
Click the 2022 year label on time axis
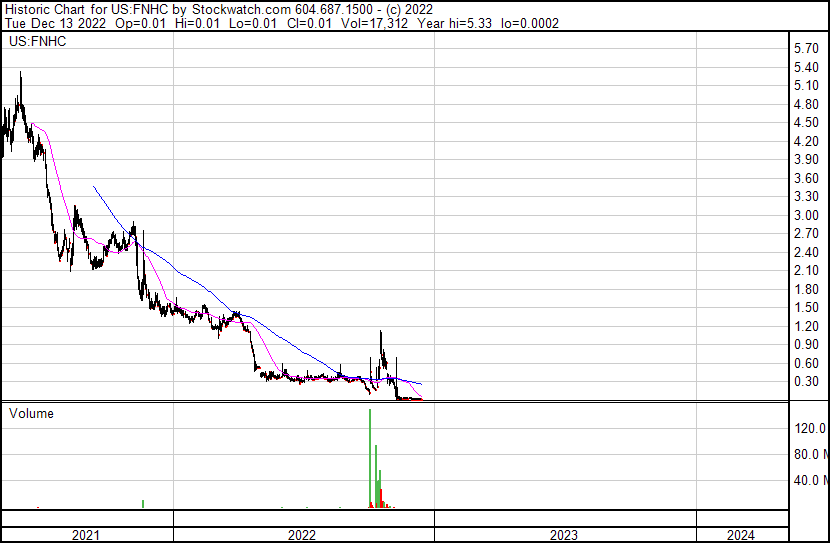tap(302, 535)
